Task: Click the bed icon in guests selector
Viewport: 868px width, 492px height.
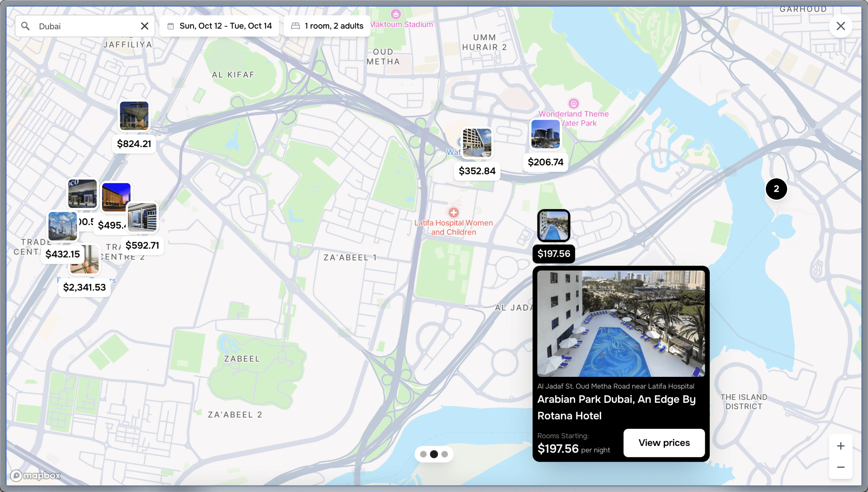Action: click(295, 26)
